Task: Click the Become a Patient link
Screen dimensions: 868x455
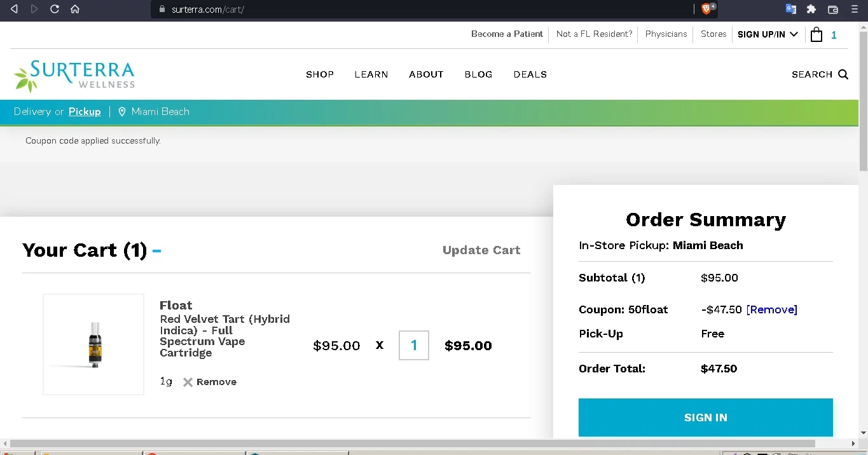Action: coord(507,34)
